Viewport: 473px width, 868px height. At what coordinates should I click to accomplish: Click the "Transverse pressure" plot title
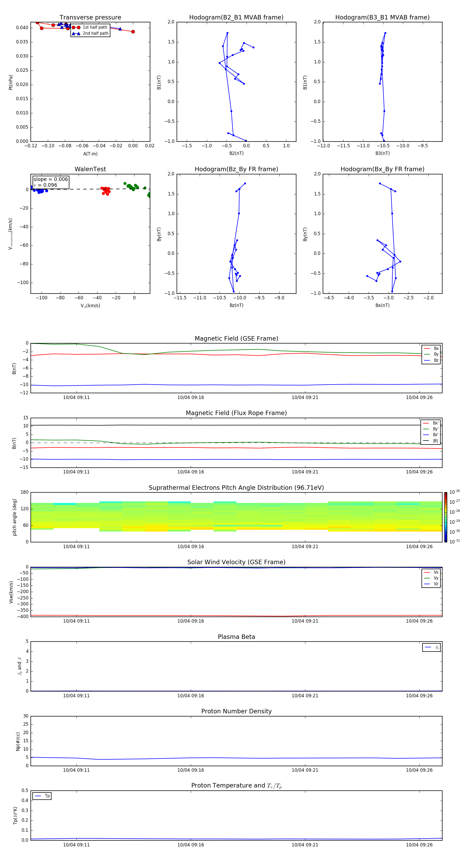[90, 18]
